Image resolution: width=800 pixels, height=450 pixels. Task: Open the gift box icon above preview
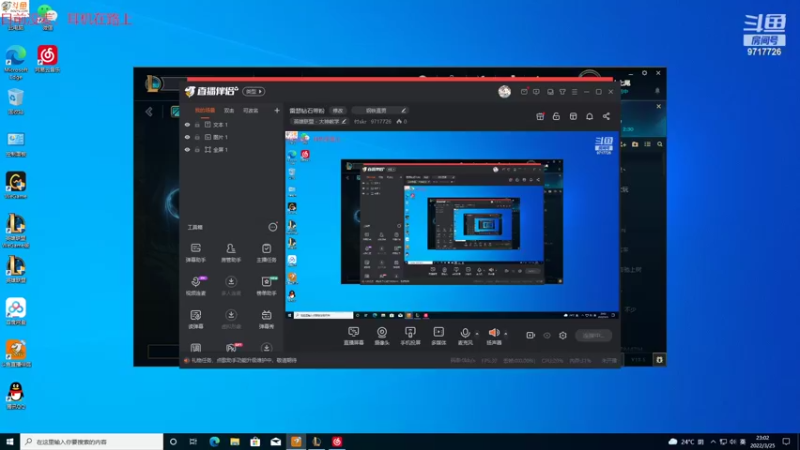(x=540, y=116)
